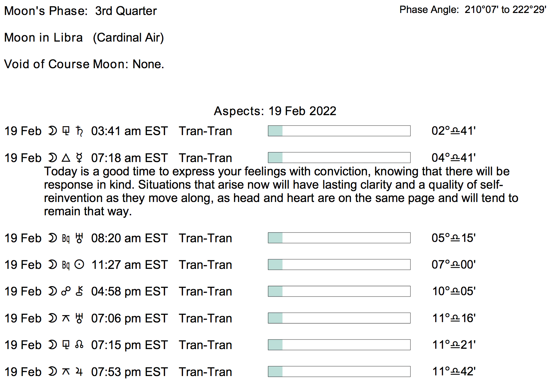551x392 pixels.
Task: Click the progress bar for 11:27 am aspect
Action: click(339, 265)
